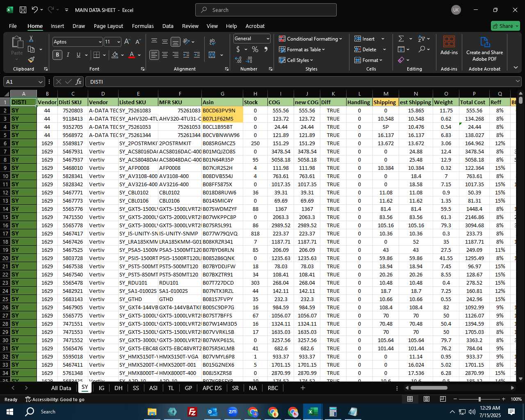Switch to Page Layout view in status bar
Image resolution: width=525 pixels, height=420 pixels.
[427, 399]
